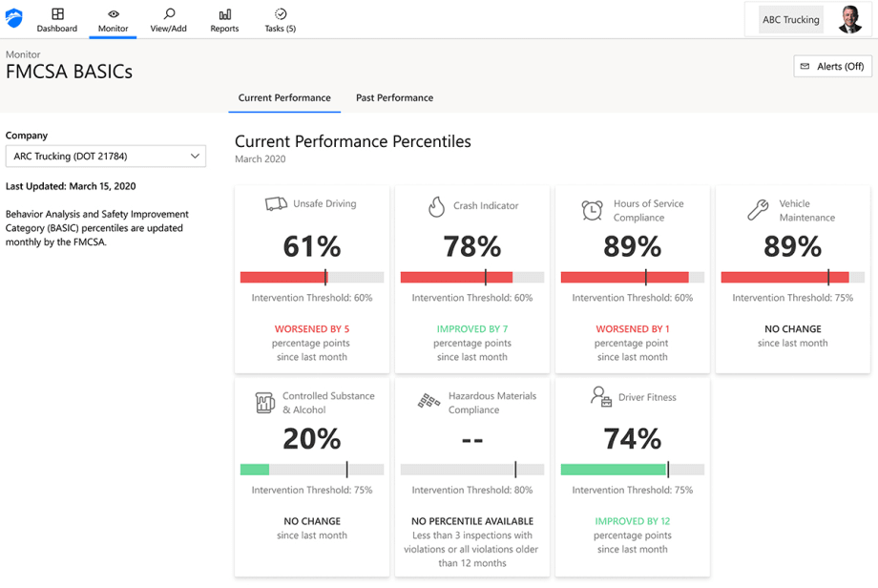This screenshot has width=878, height=588.
Task: Click the Driver Fitness category card icon
Action: click(x=599, y=395)
